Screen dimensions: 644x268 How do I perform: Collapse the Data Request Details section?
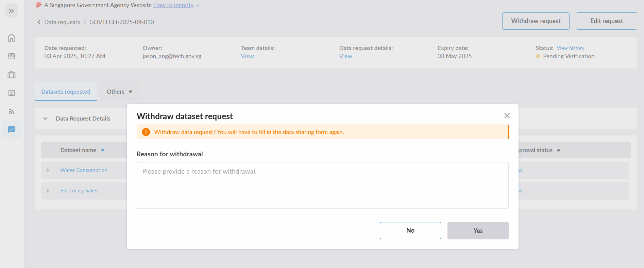[x=45, y=119]
